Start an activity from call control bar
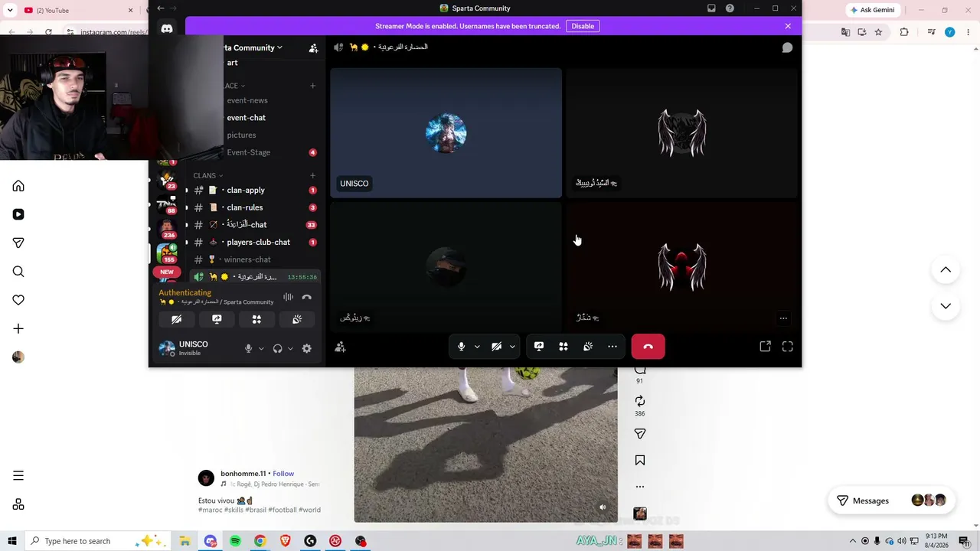The height and width of the screenshot is (551, 980). pos(563,347)
